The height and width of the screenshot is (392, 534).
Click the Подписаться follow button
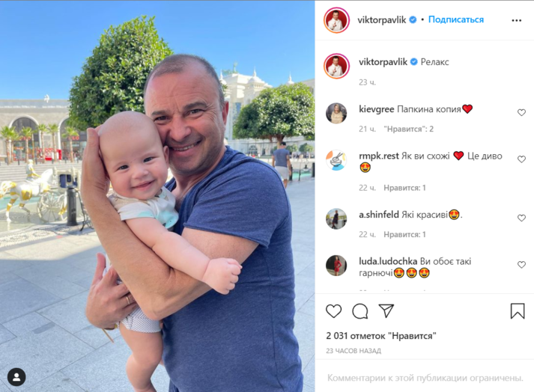pyautogui.click(x=455, y=19)
